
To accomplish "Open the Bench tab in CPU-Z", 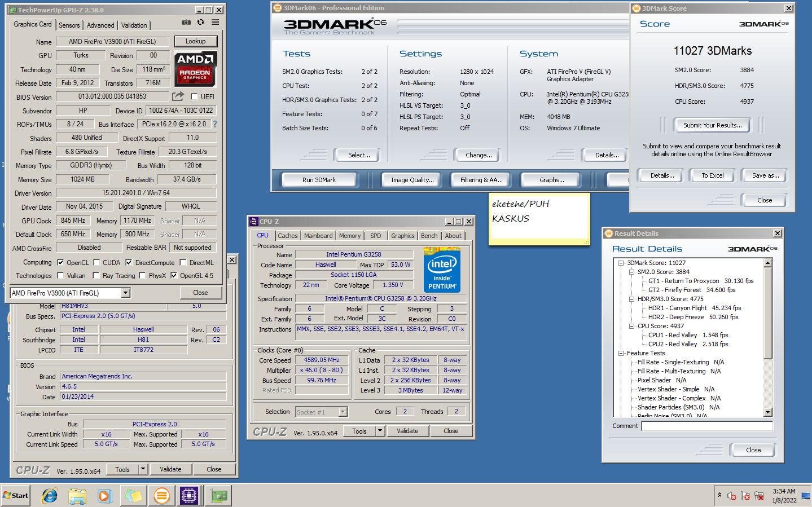I will [x=429, y=236].
